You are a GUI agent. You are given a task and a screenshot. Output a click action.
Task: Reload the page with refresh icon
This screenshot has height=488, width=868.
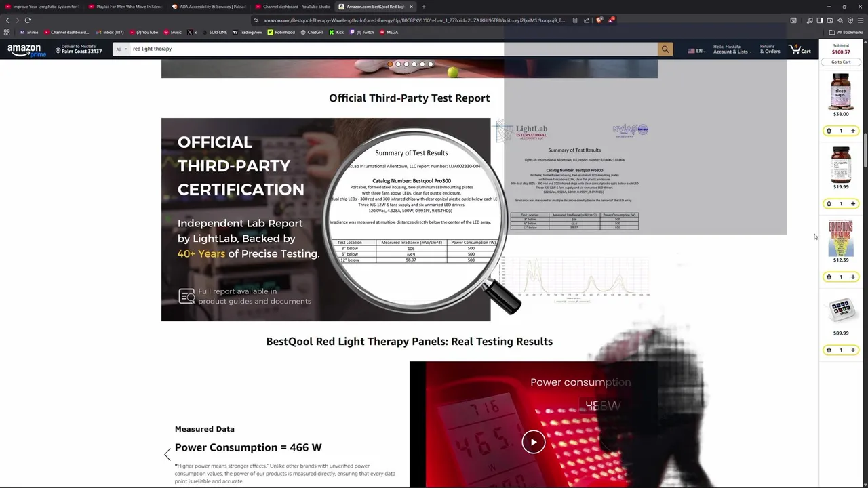[x=28, y=20]
